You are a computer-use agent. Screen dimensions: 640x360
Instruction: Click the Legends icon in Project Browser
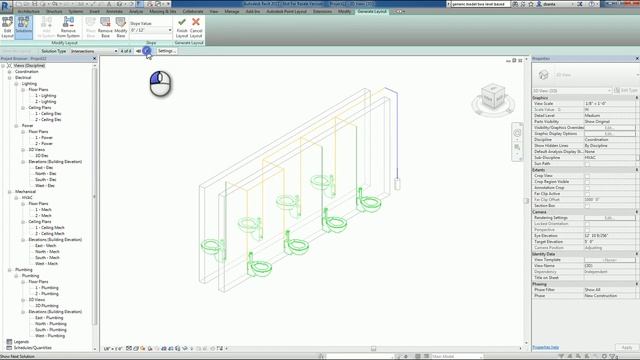[x=9, y=342]
